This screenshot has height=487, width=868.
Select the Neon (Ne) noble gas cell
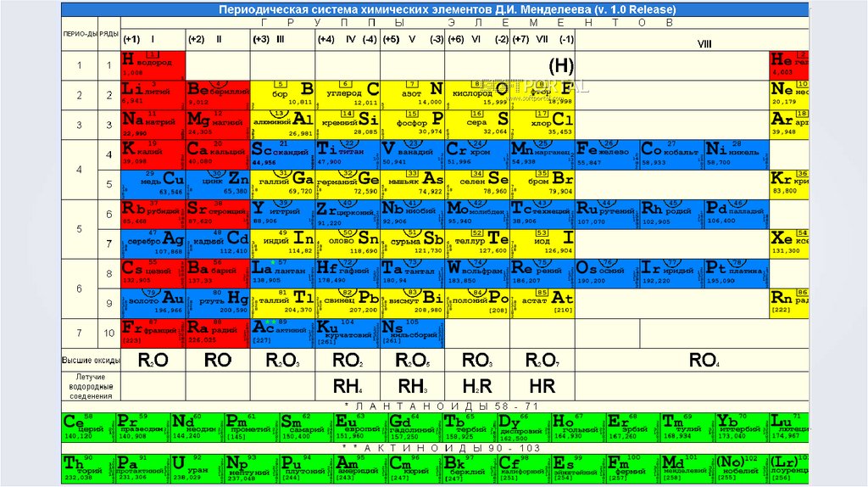click(x=789, y=95)
